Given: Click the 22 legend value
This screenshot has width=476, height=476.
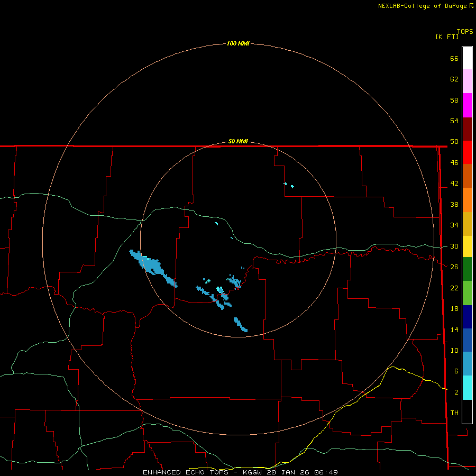Looking at the screenshot, I should click(454, 288).
